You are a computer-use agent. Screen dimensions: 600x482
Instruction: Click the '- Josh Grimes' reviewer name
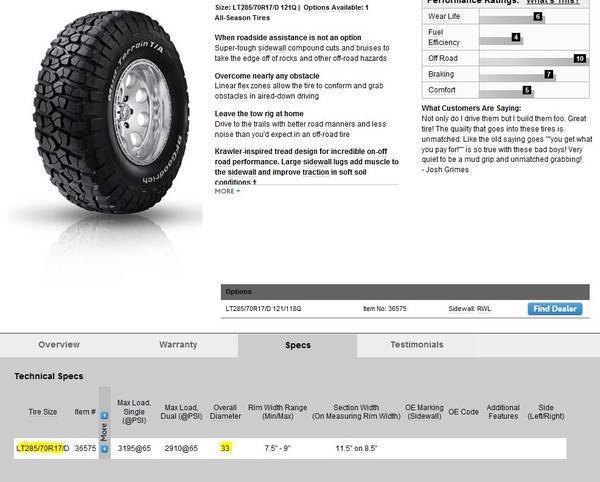click(445, 170)
